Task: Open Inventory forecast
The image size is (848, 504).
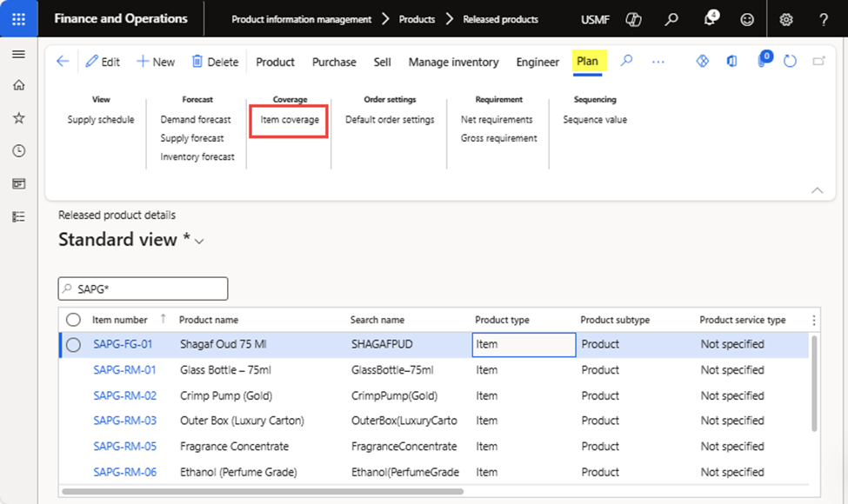Action: [x=197, y=157]
